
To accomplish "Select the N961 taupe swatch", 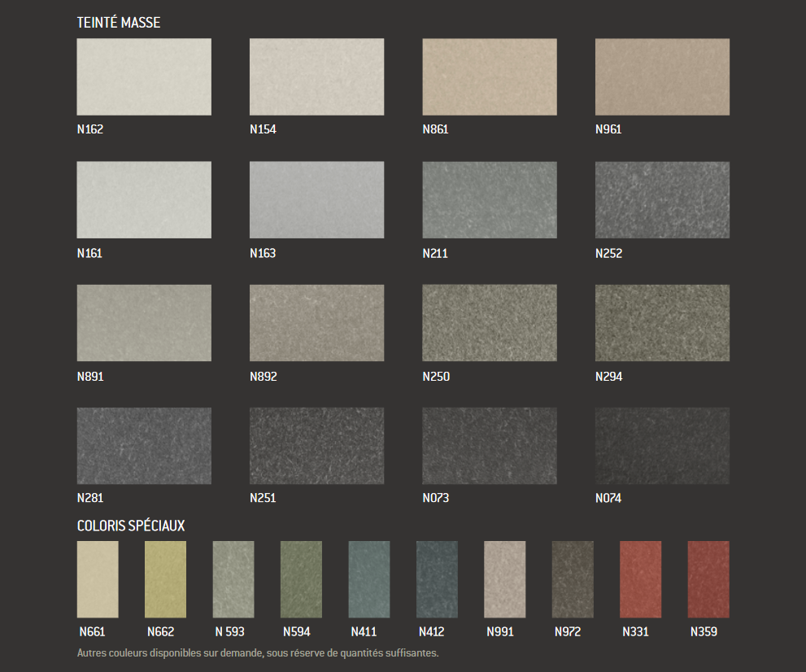I will [x=662, y=76].
